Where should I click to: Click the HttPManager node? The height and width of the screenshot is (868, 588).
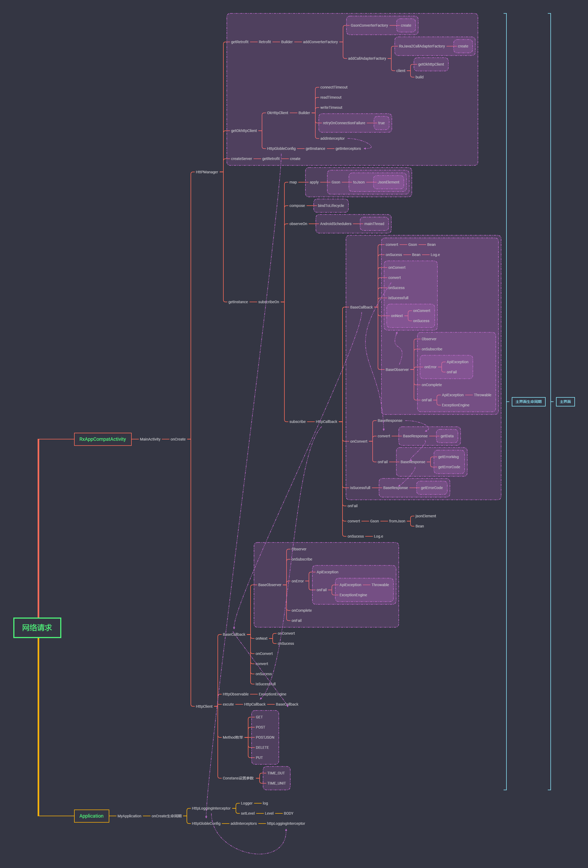207,172
